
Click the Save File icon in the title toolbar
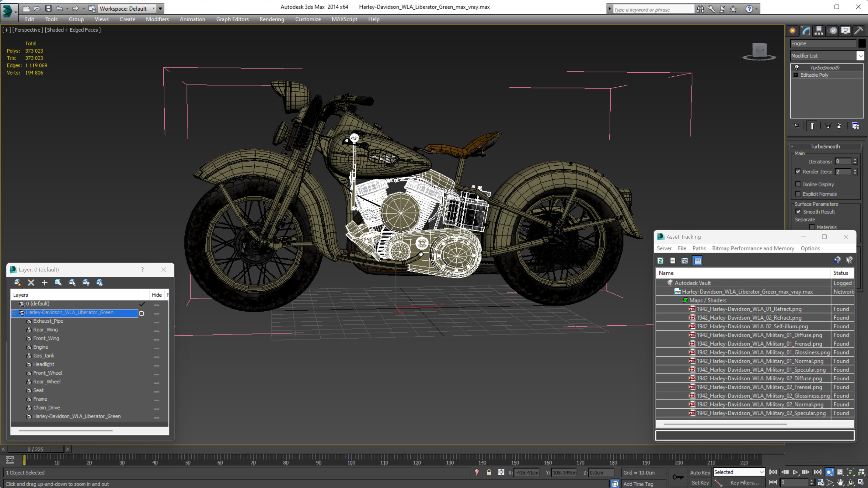coord(48,9)
